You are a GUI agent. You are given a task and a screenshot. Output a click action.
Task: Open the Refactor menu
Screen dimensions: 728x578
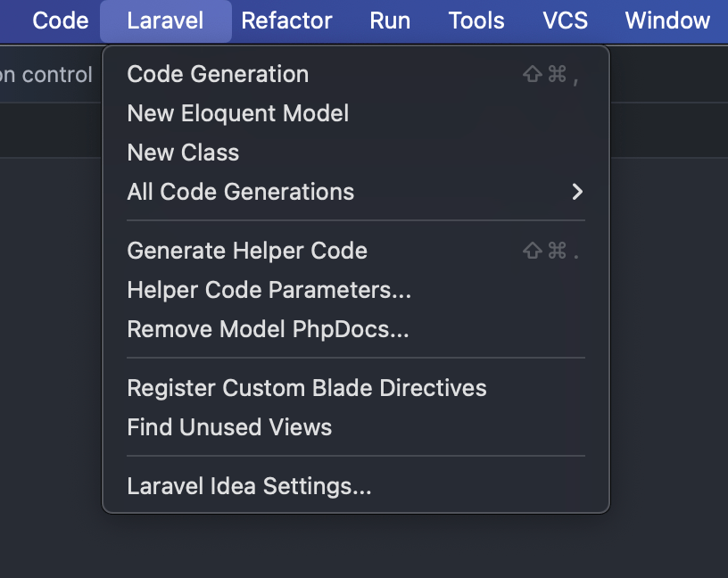pos(286,21)
